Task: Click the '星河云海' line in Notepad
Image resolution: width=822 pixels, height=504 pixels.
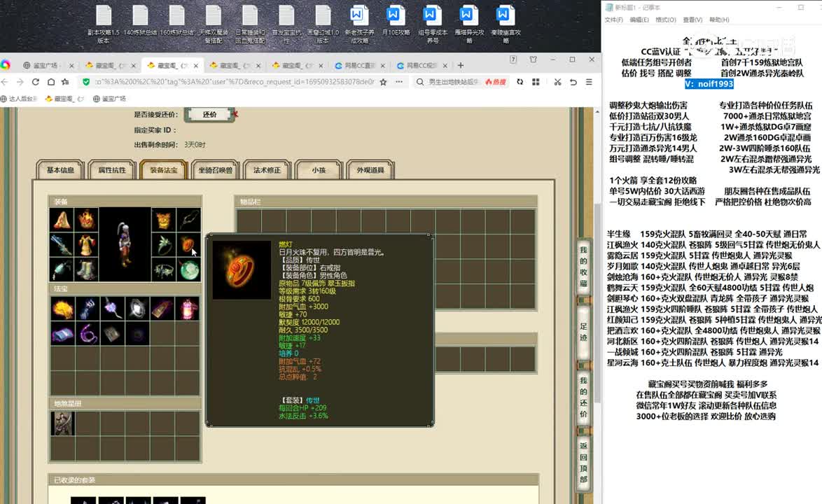Action: (713, 363)
